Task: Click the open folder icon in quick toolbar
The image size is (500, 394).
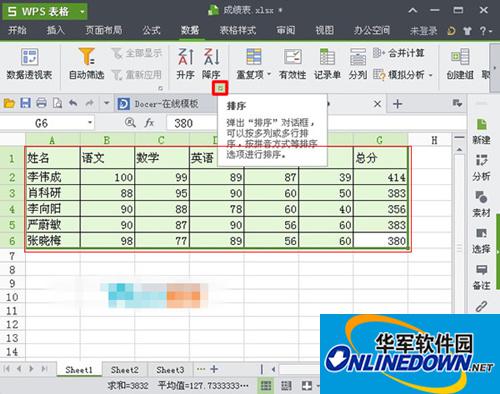Action: tap(9, 103)
